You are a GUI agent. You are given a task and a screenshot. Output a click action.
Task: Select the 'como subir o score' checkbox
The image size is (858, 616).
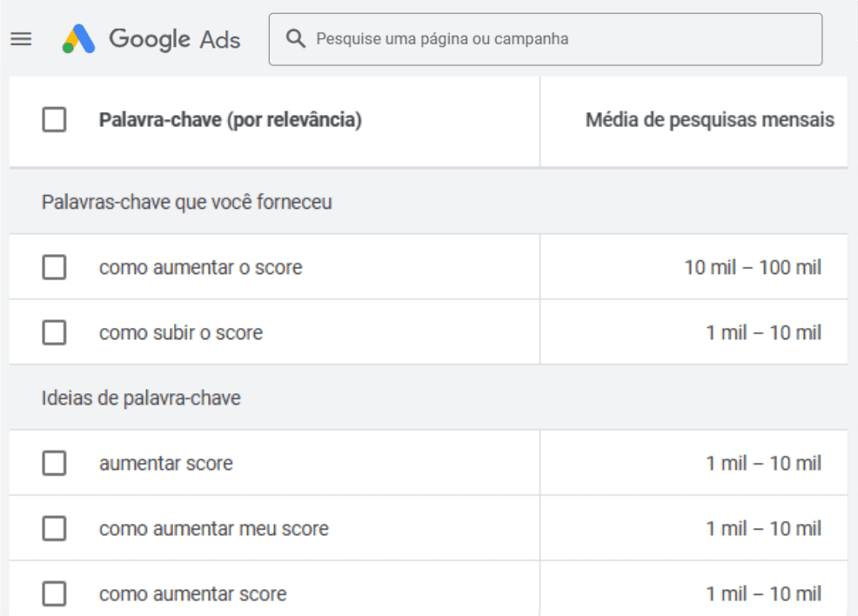(55, 332)
